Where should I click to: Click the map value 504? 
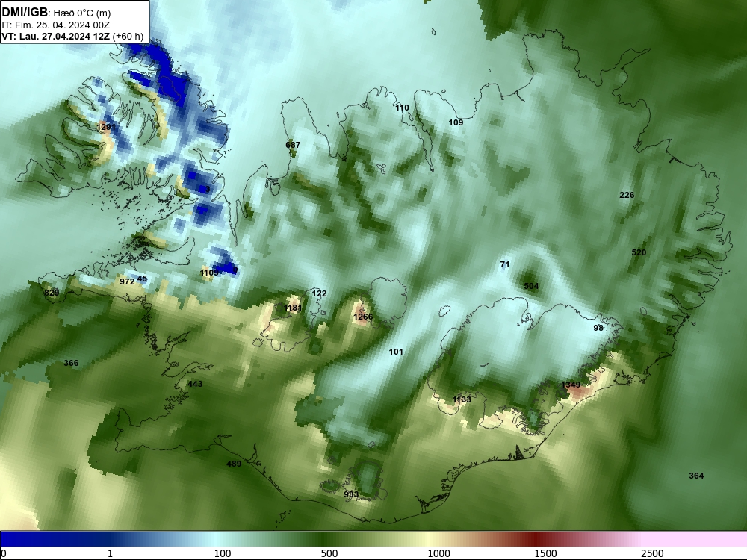pos(531,286)
